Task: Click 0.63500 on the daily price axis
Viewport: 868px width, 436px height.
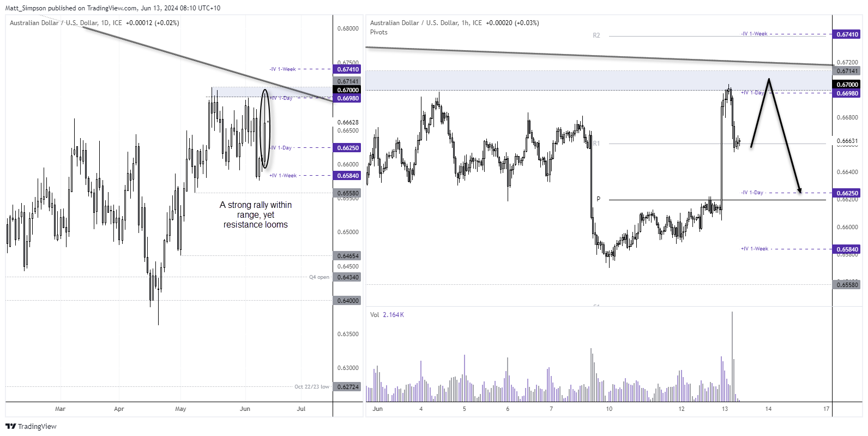Action: click(348, 334)
